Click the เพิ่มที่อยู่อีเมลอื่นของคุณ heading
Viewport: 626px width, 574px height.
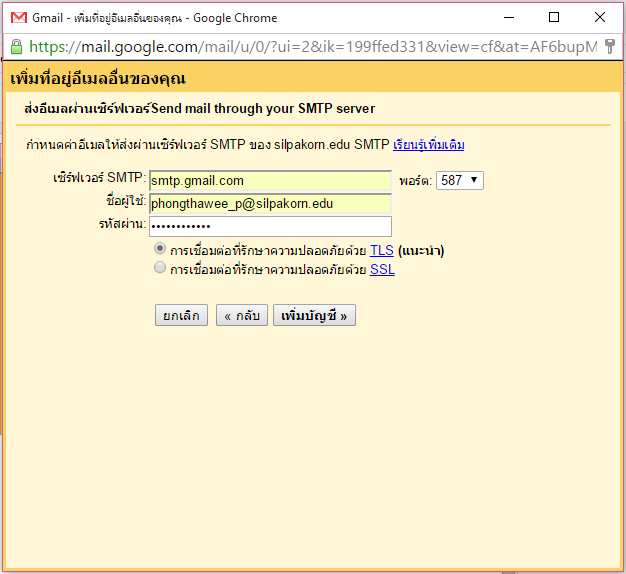(x=98, y=78)
